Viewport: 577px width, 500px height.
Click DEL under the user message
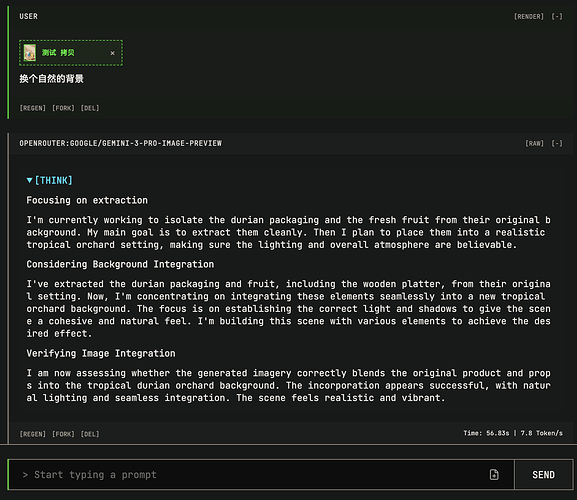(90, 108)
